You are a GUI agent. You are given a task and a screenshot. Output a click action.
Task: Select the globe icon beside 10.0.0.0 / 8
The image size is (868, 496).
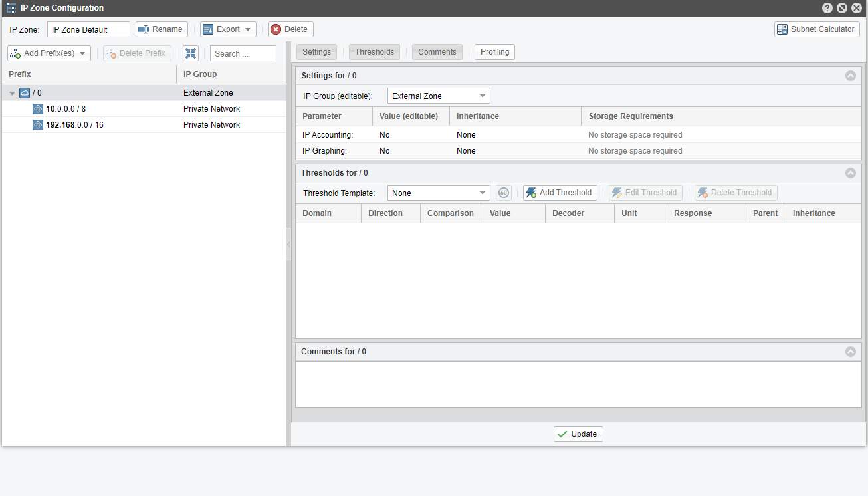tap(38, 108)
